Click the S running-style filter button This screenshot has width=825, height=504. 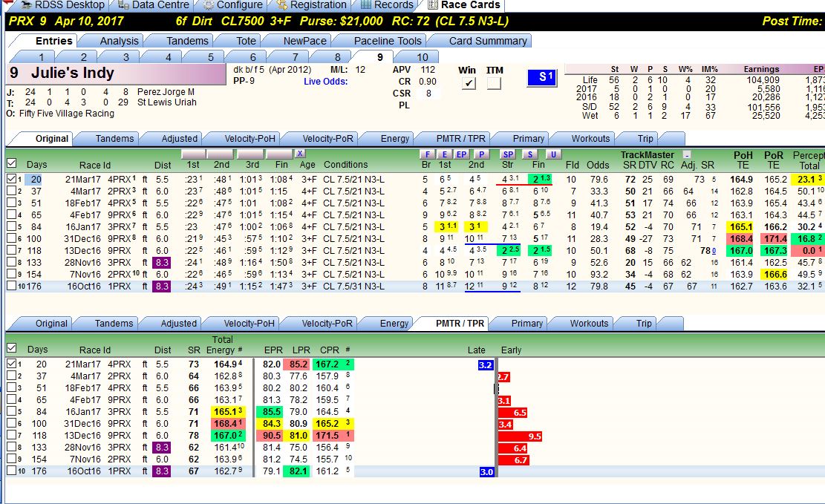point(530,154)
